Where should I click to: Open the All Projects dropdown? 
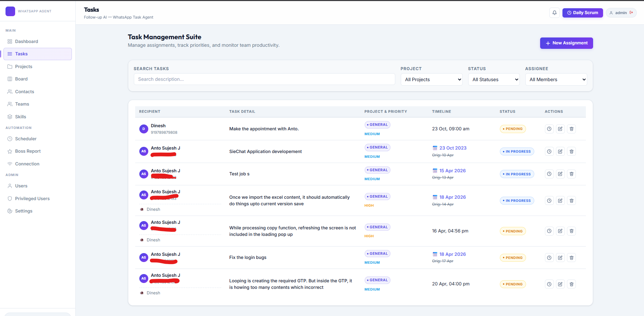coord(431,79)
